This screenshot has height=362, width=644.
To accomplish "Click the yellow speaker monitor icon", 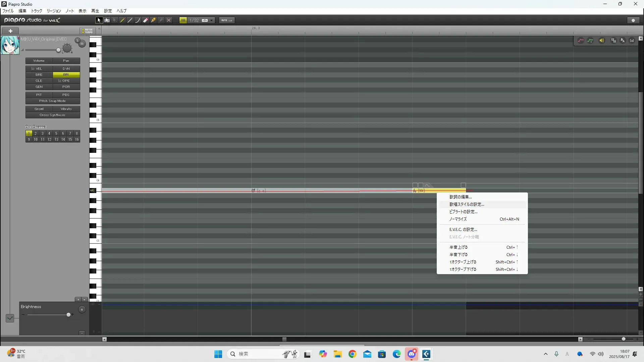I will click(602, 41).
